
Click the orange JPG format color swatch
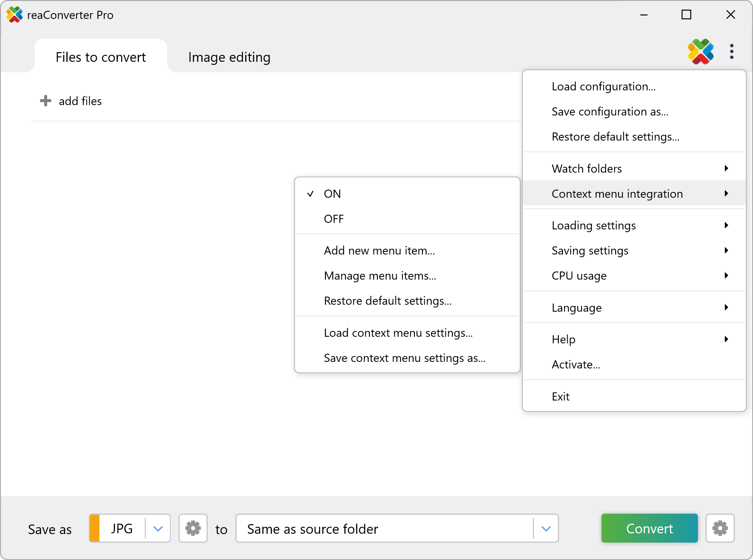(x=95, y=528)
